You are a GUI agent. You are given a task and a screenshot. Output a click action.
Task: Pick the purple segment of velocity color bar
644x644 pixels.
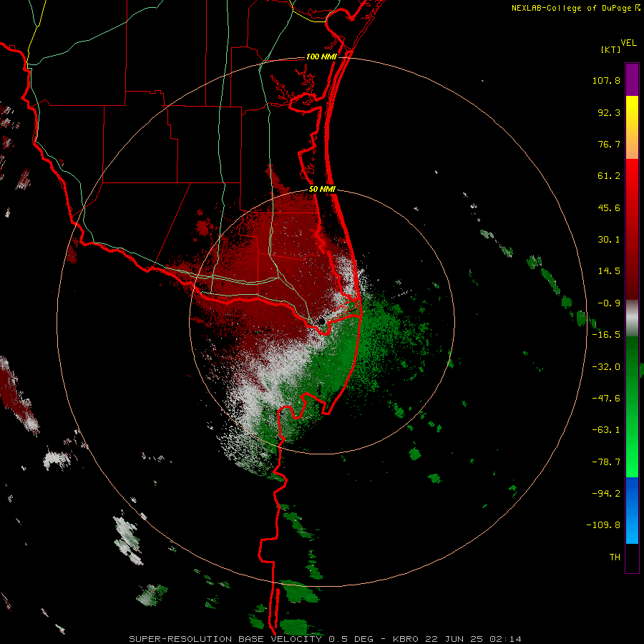tap(632, 79)
